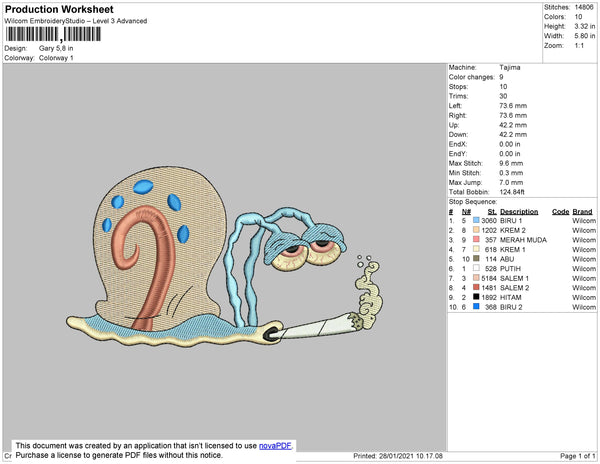The width and height of the screenshot is (600, 464).
Task: Select the BIRU 2 blue swatch
Action: (476, 306)
